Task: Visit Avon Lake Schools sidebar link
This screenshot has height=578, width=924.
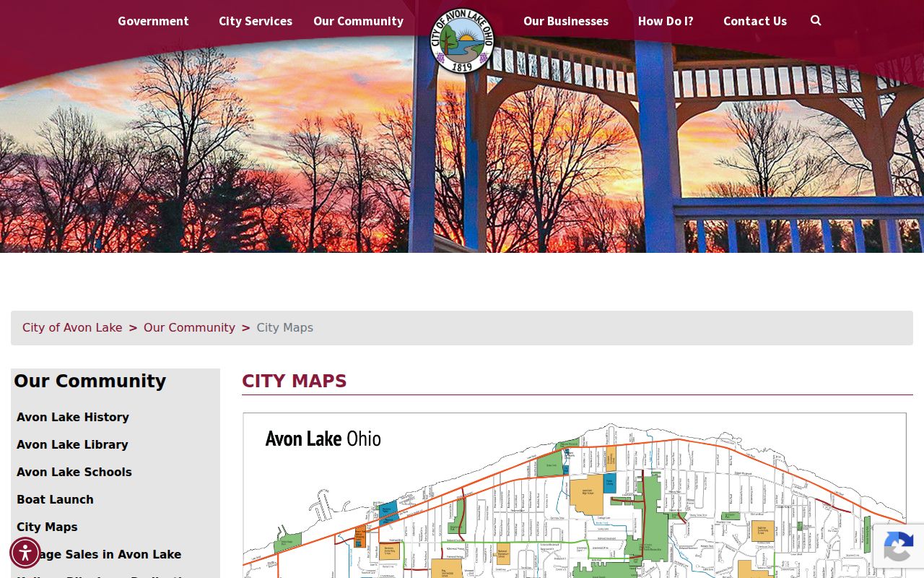Action: click(74, 472)
